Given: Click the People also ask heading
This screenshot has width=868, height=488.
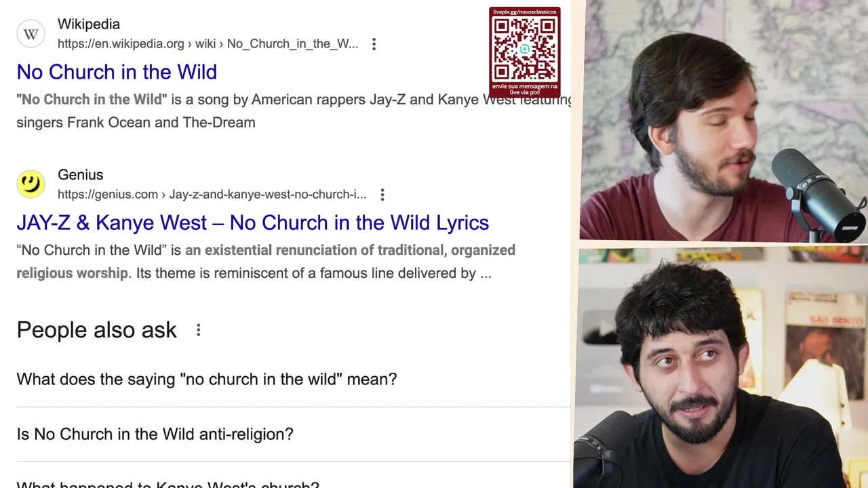Looking at the screenshot, I should tap(96, 330).
